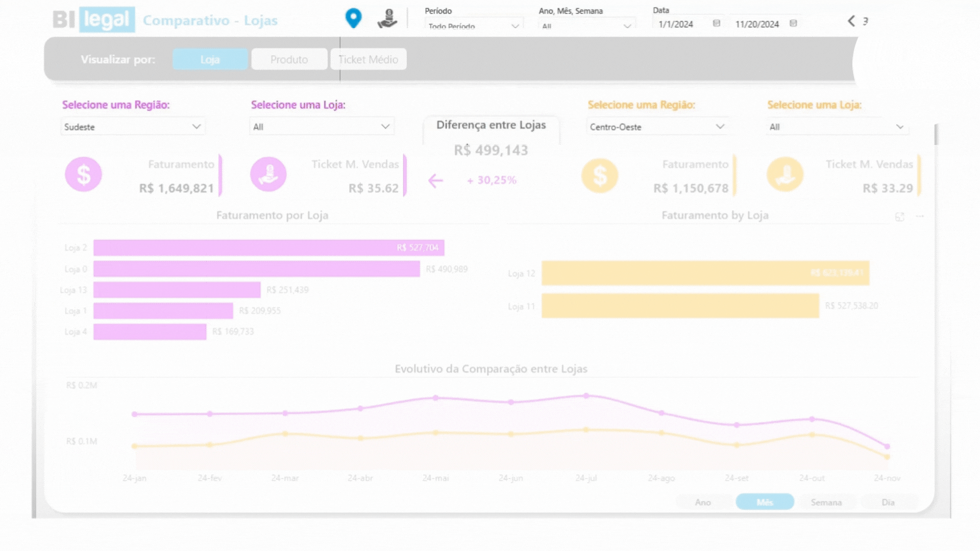Click the blue location pin icon
The image size is (980, 551).
(x=353, y=18)
